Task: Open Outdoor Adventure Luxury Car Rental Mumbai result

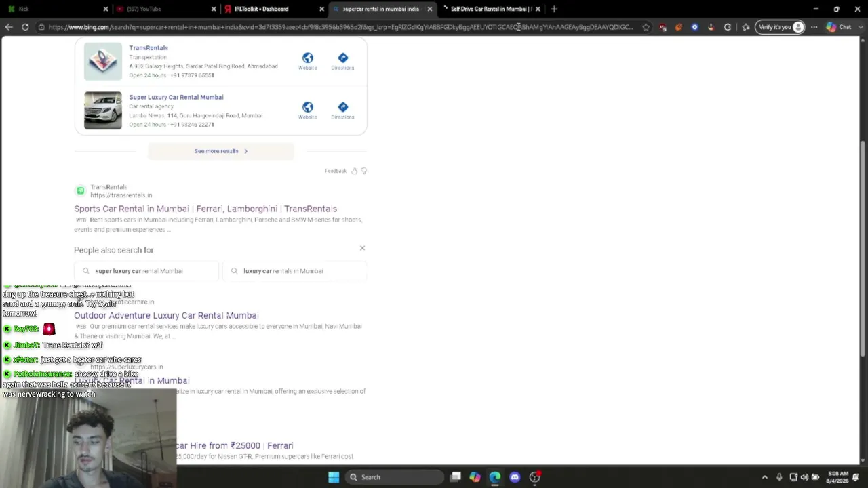Action: 166,315
